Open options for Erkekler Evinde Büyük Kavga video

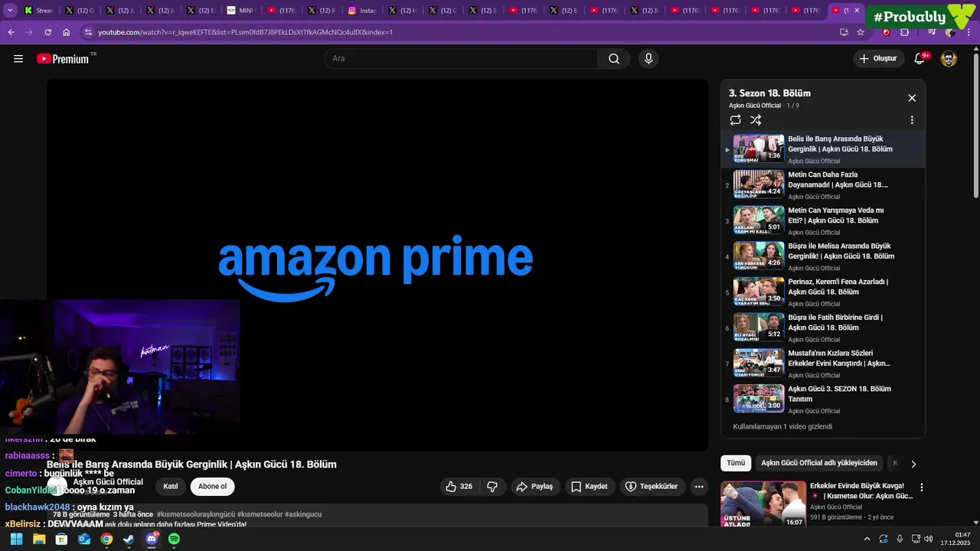[922, 487]
